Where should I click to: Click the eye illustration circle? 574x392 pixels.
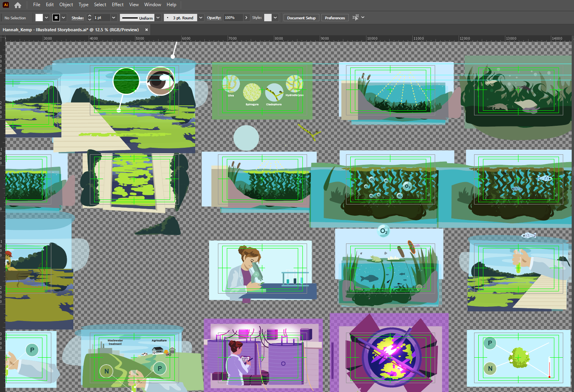(160, 81)
